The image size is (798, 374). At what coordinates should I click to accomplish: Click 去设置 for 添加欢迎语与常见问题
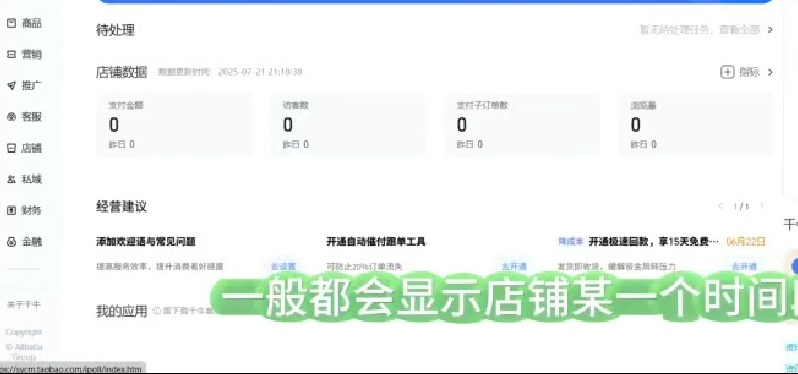282,266
